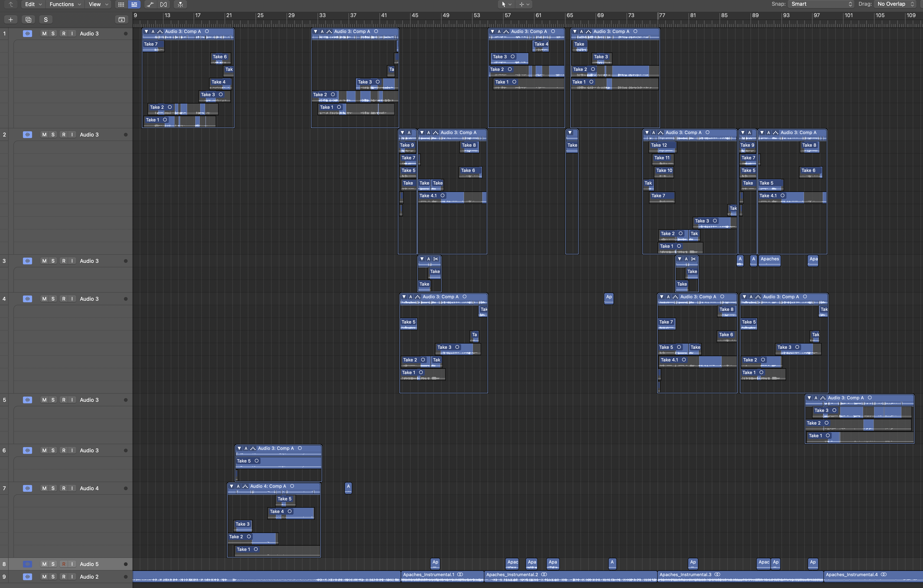
Task: Toggle record enable on track 8 Audio 5
Action: point(64,564)
